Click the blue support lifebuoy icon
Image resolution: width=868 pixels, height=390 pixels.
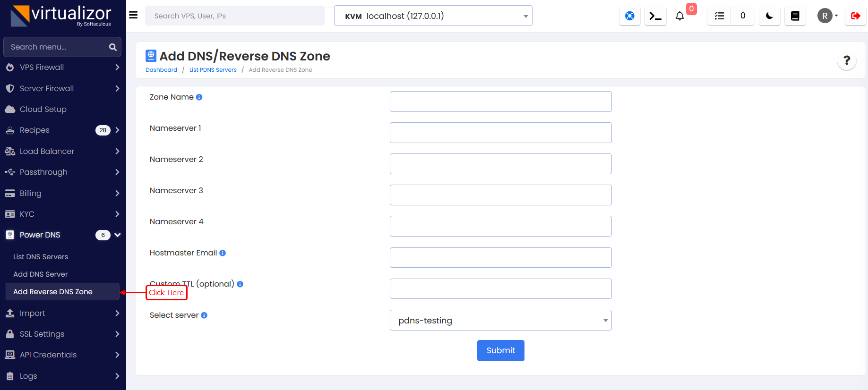(629, 16)
